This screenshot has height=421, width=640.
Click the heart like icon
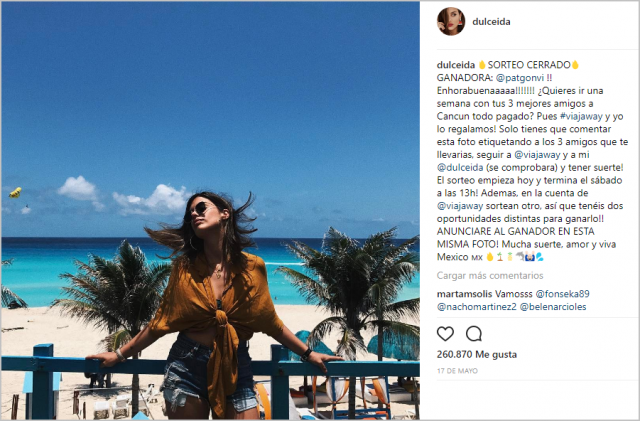click(x=445, y=334)
